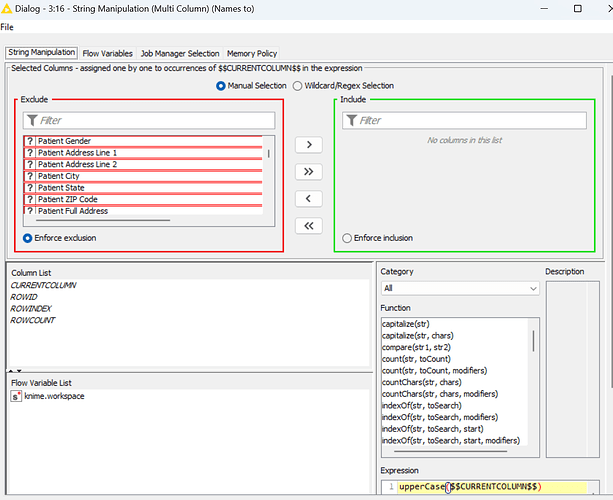Open the File menu
This screenshot has height=500, width=613.
[8, 27]
